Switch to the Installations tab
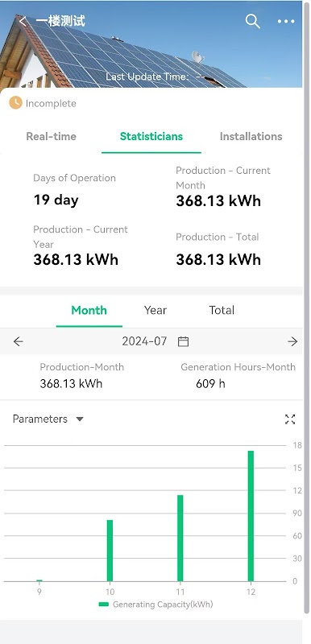The height and width of the screenshot is (644, 311). [x=251, y=136]
